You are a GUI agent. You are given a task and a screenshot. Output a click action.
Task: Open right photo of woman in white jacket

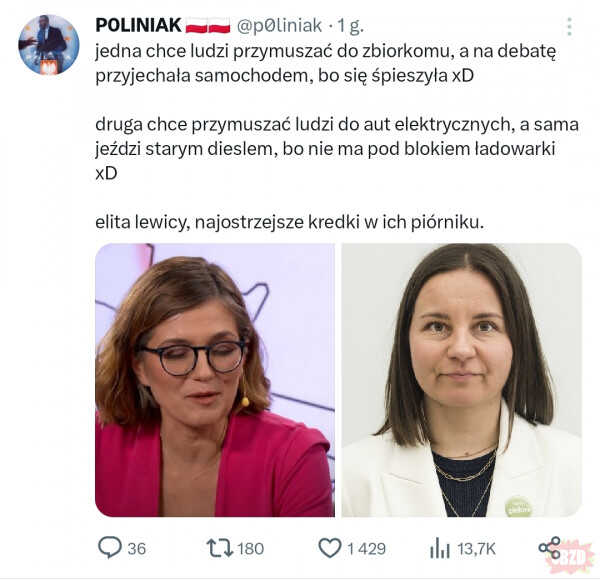pyautogui.click(x=461, y=380)
